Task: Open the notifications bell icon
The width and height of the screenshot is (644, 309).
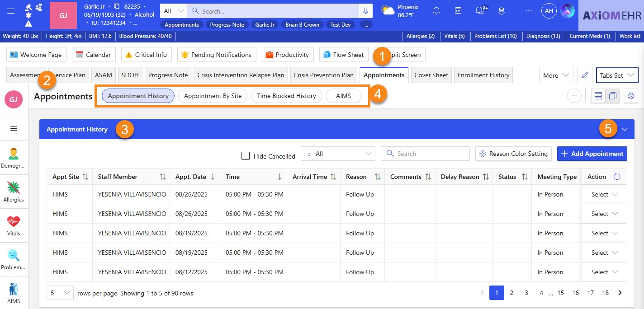Action: pos(436,11)
